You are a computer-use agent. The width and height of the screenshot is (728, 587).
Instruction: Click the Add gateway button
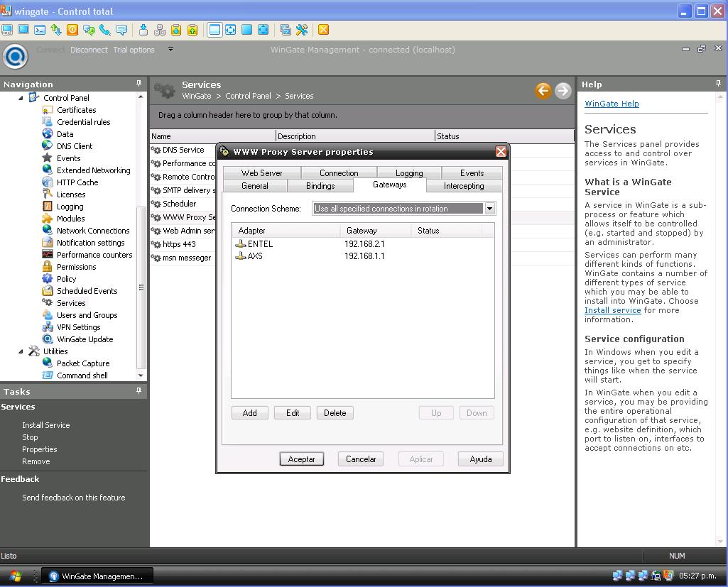click(x=250, y=413)
